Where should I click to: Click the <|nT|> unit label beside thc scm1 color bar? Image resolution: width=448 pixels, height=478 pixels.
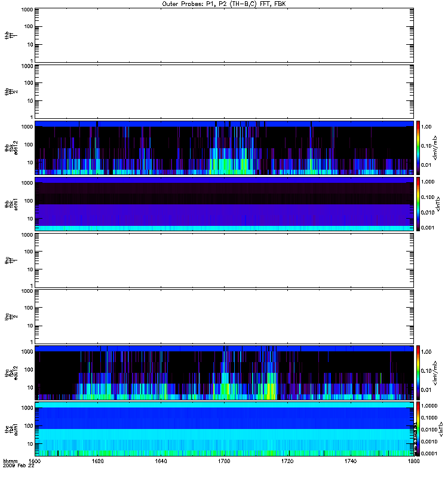(x=441, y=429)
